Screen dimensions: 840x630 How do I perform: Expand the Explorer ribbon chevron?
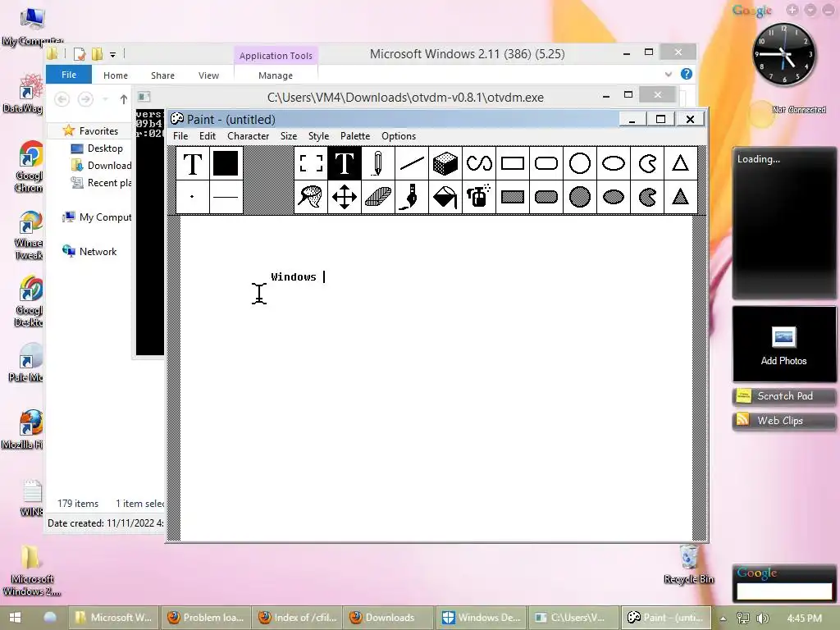pos(669,75)
